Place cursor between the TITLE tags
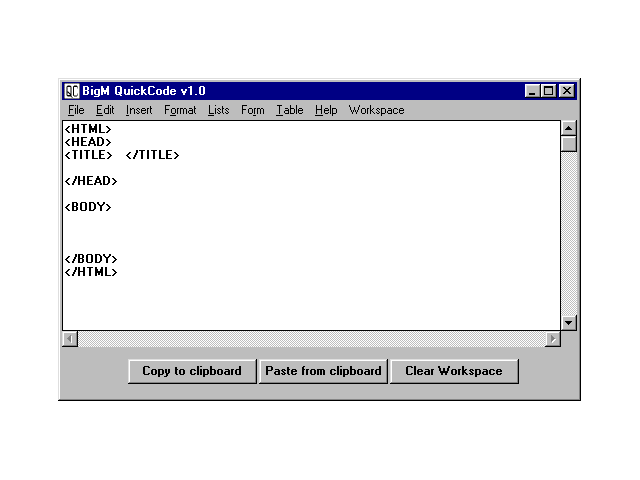640x480 pixels. tap(119, 155)
